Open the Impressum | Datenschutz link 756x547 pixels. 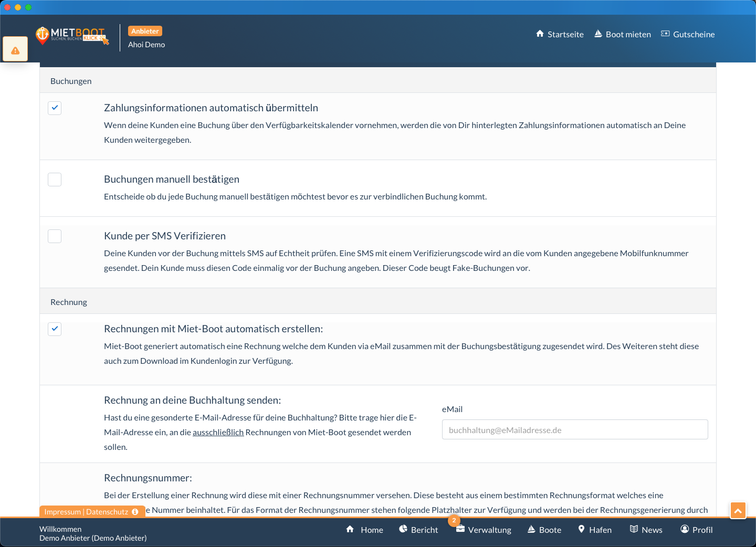pos(86,512)
